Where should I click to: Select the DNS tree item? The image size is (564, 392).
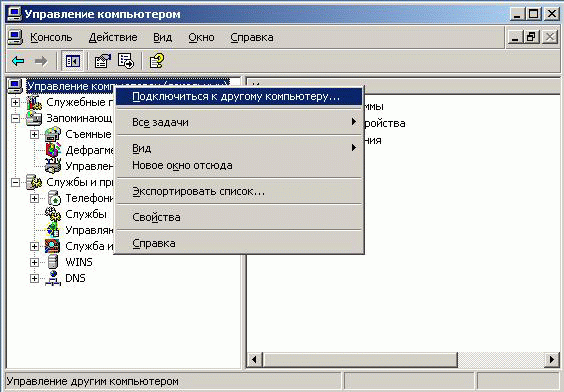tap(75, 278)
